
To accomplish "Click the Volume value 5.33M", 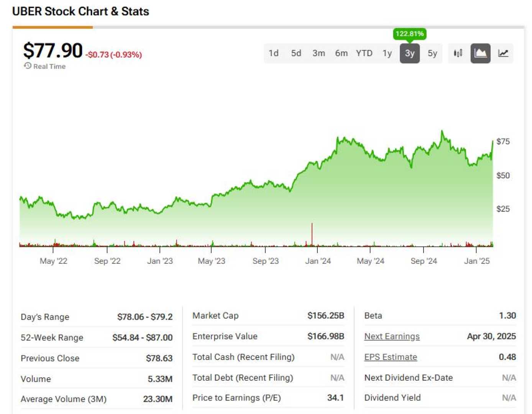I will pyautogui.click(x=160, y=379).
